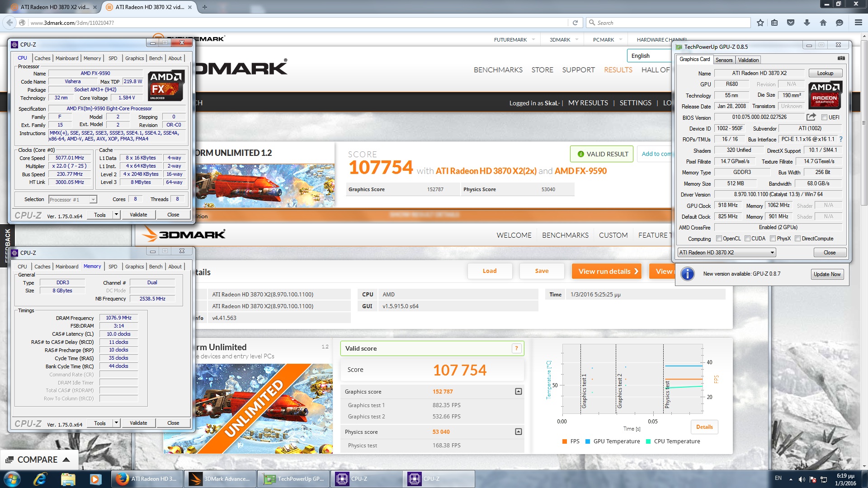868x488 pixels.
Task: Toggle the CUDA checkbox in GPU-Z
Action: click(747, 239)
